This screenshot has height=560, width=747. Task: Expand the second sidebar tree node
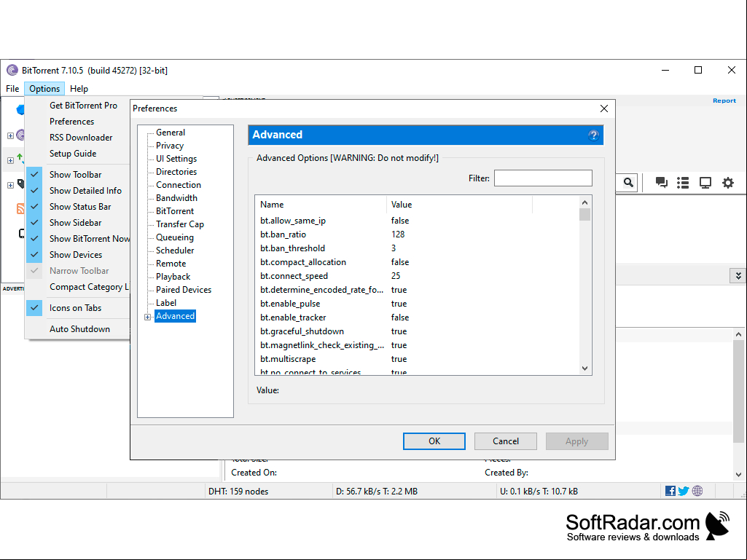pyautogui.click(x=10, y=160)
